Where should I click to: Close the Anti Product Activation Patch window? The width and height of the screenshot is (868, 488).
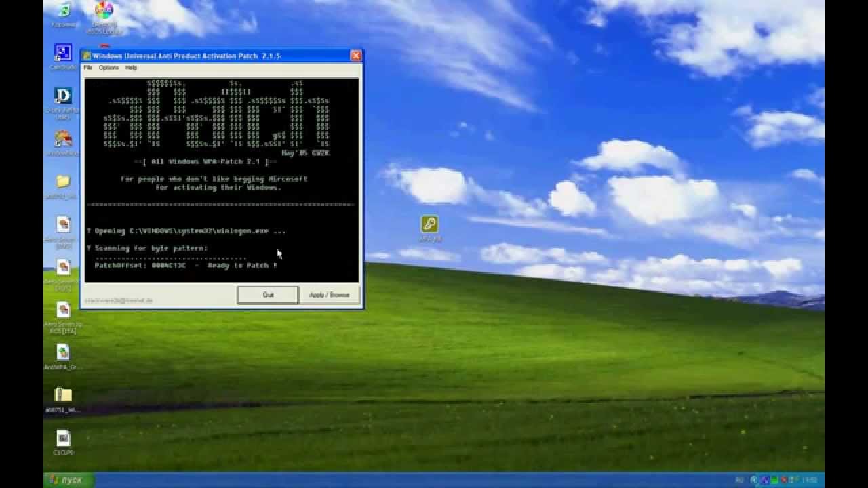point(355,56)
